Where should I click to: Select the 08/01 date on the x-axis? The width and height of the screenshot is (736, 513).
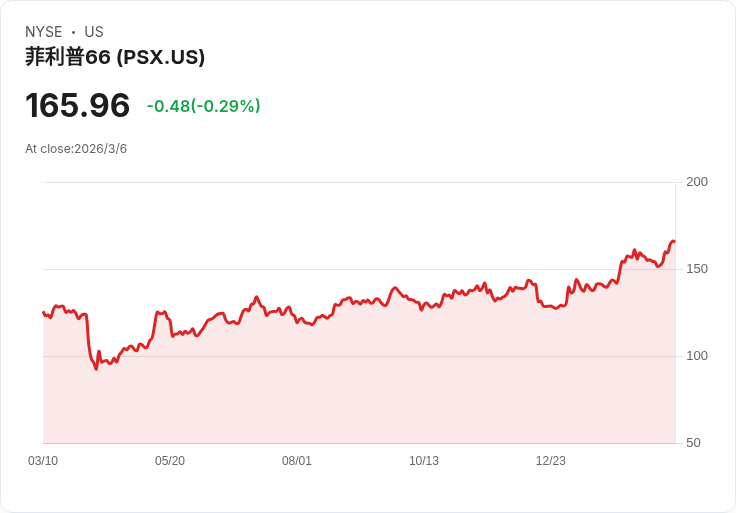click(x=297, y=461)
